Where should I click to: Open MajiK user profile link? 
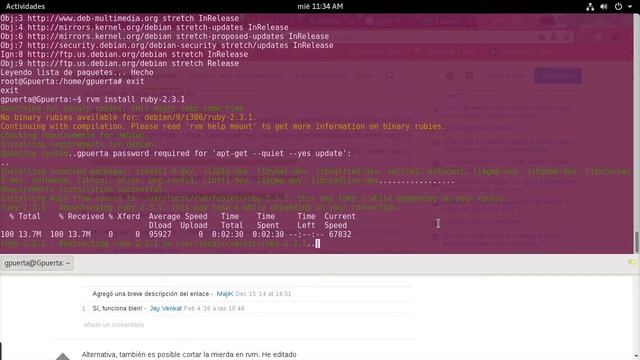225,294
